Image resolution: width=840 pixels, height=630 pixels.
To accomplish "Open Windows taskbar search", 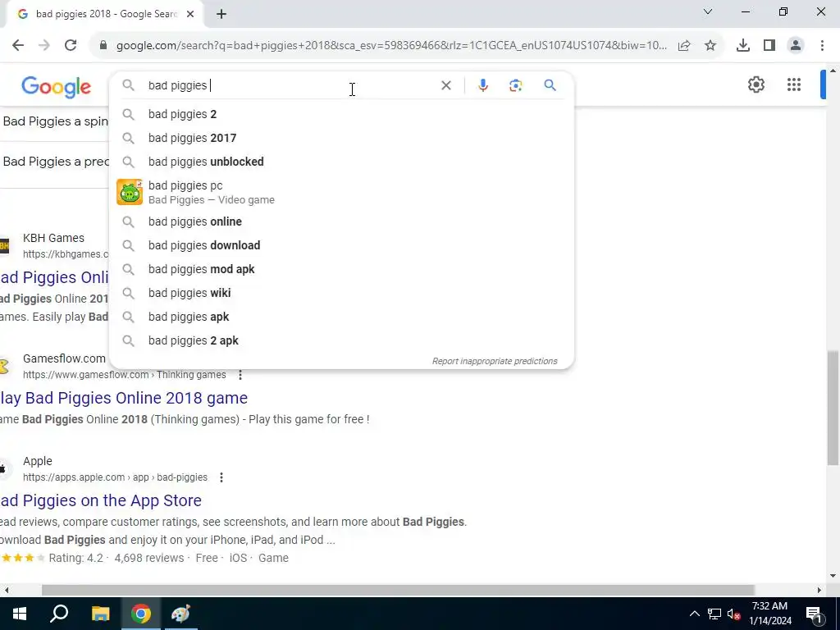I will 59,614.
